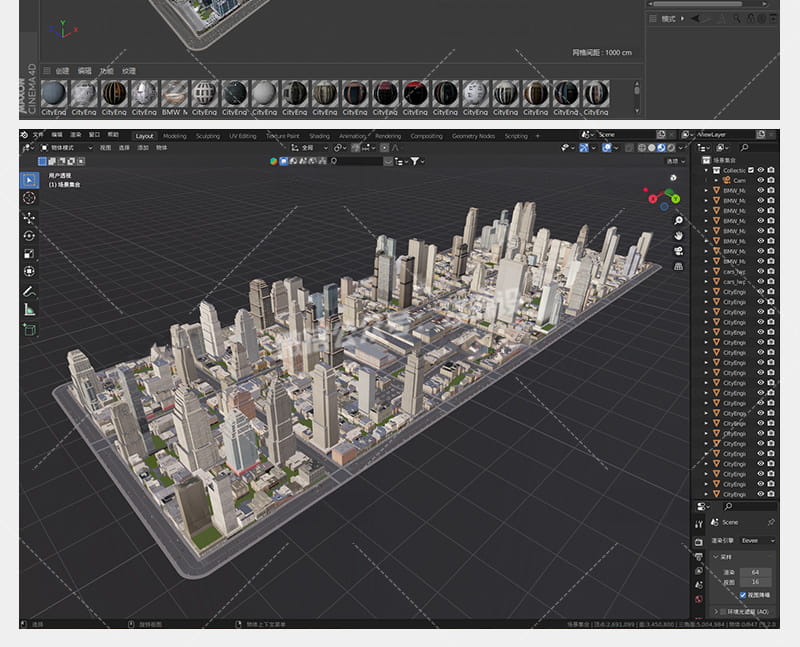Open the Render properties tab
The height and width of the screenshot is (647, 800).
(699, 541)
